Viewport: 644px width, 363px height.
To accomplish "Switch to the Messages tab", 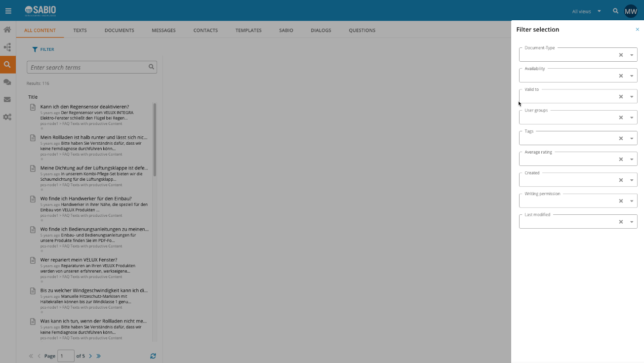I will [x=163, y=30].
